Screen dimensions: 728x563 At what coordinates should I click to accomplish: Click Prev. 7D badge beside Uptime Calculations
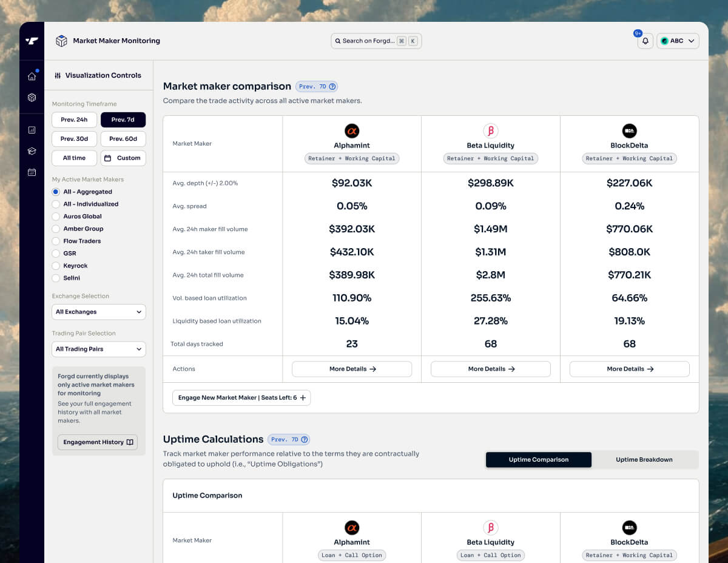point(289,440)
